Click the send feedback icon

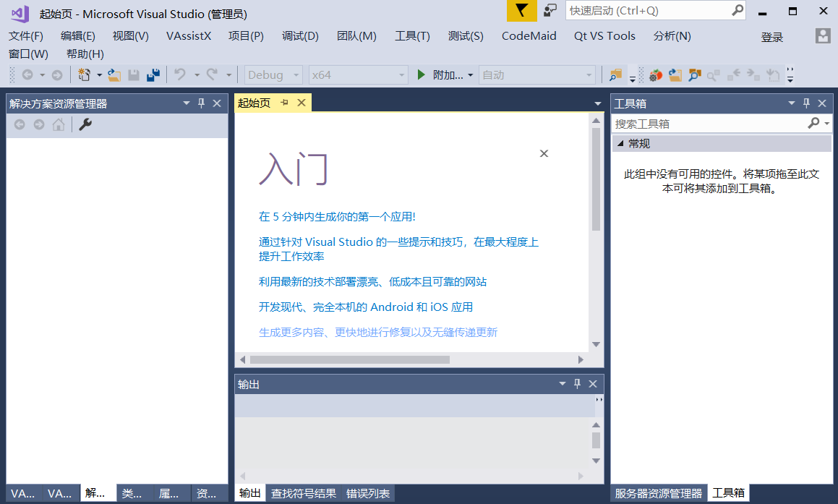(x=550, y=10)
